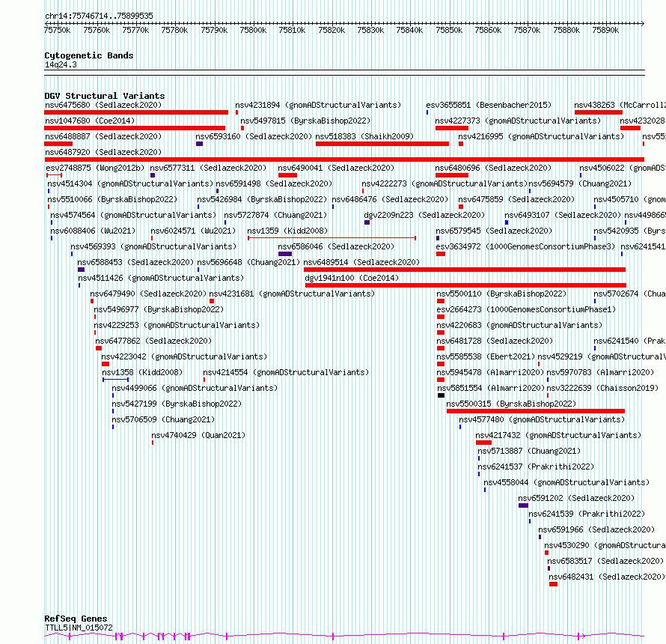
Task: Click the nsv6591202 (Sedlazeck2020) label
Action: [576, 498]
